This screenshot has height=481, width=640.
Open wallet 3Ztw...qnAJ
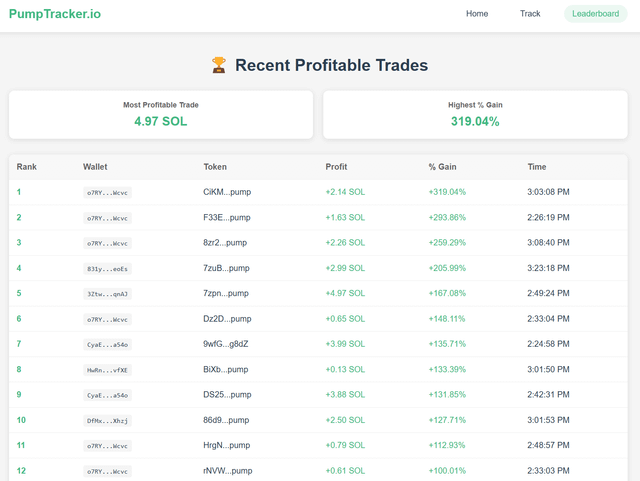coord(108,294)
